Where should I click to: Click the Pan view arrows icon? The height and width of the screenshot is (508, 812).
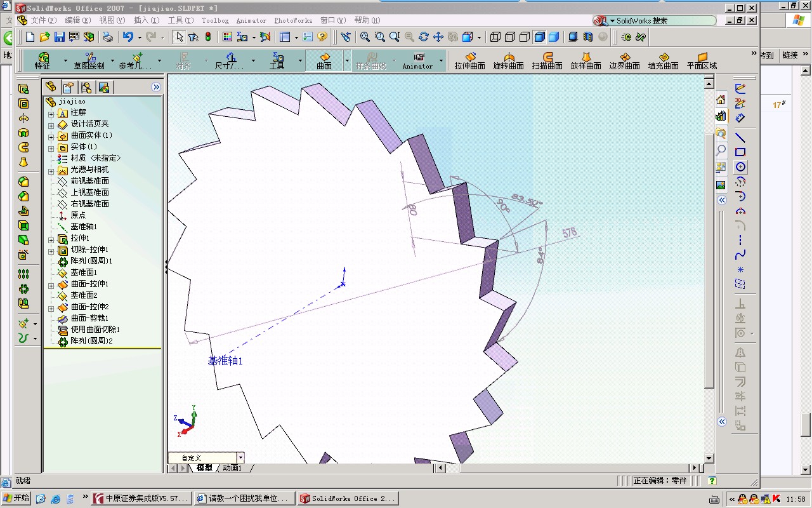click(x=438, y=37)
